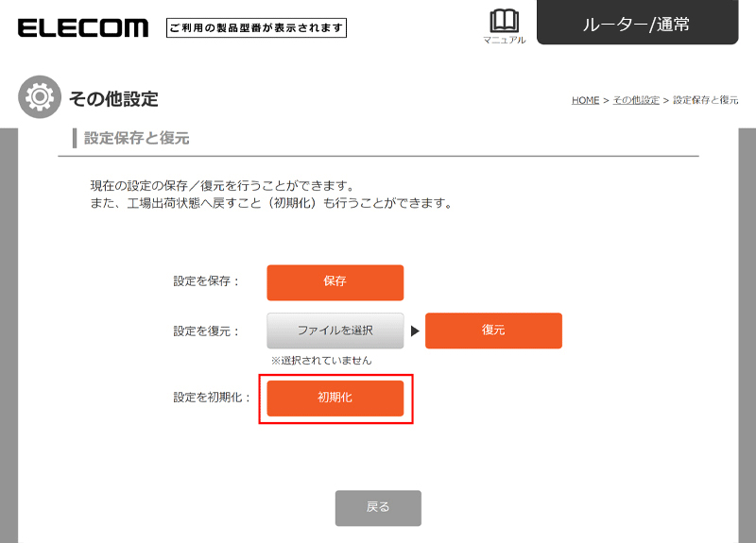The width and height of the screenshot is (756, 543).
Task: Go to HOME via breadcrumb link
Action: pyautogui.click(x=585, y=100)
